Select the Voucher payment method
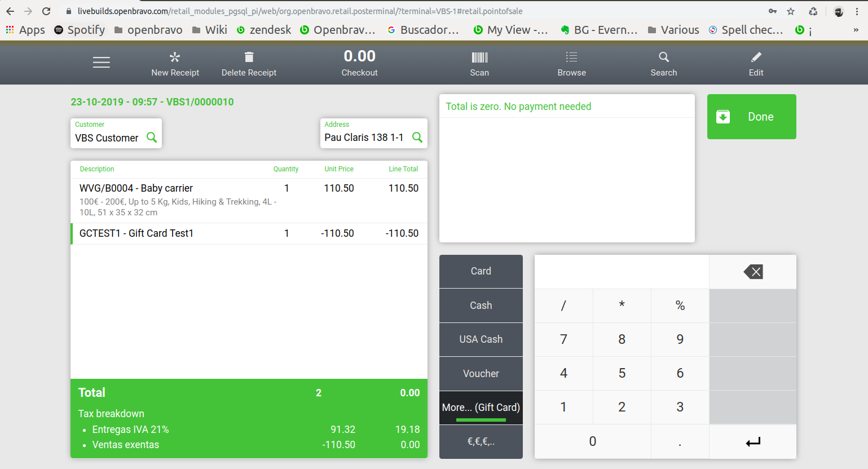The image size is (868, 469). [481, 374]
